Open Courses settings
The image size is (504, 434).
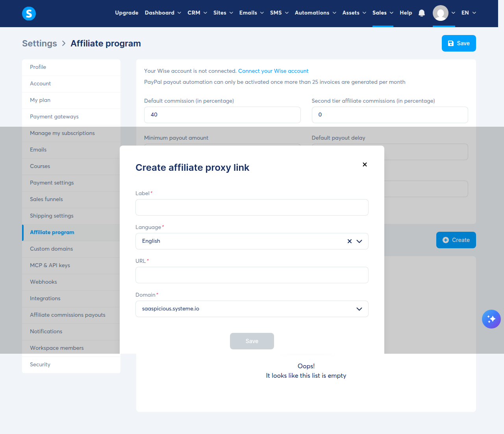71,166
